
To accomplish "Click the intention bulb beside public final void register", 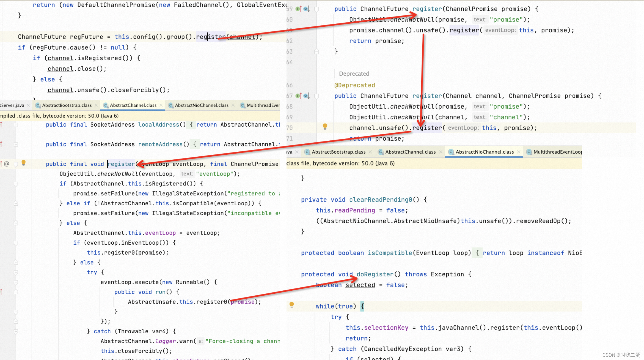I will [24, 163].
